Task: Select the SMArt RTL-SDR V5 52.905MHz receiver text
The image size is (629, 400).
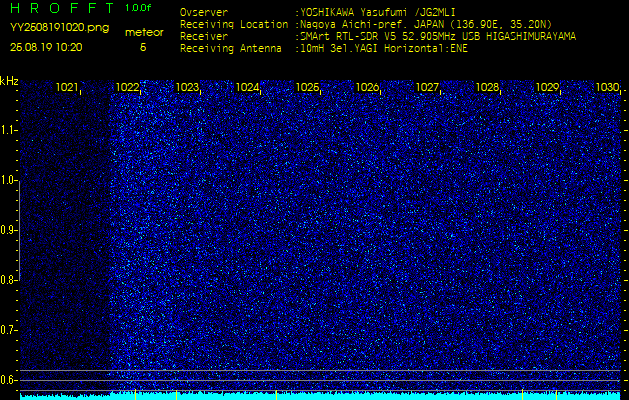Action: pyautogui.click(x=438, y=37)
